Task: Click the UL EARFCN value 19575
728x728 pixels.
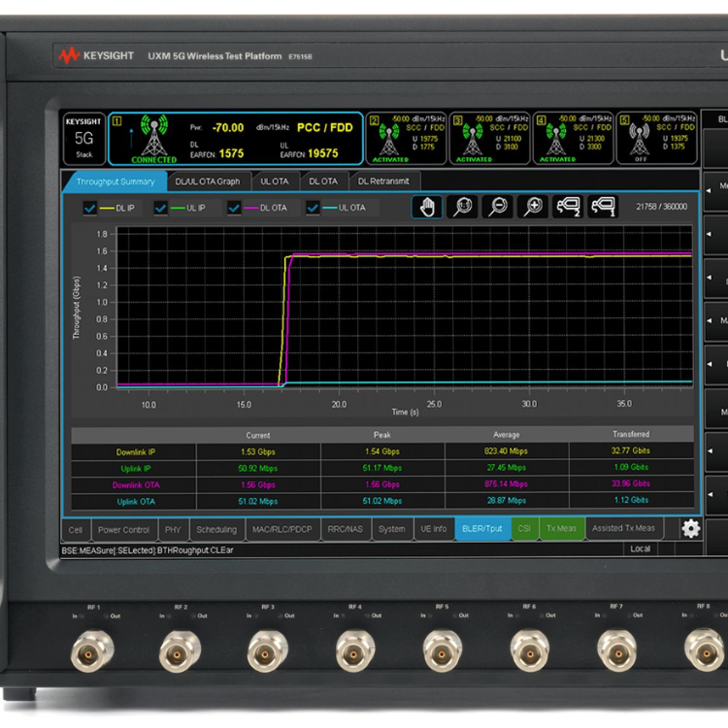Action: [x=323, y=153]
